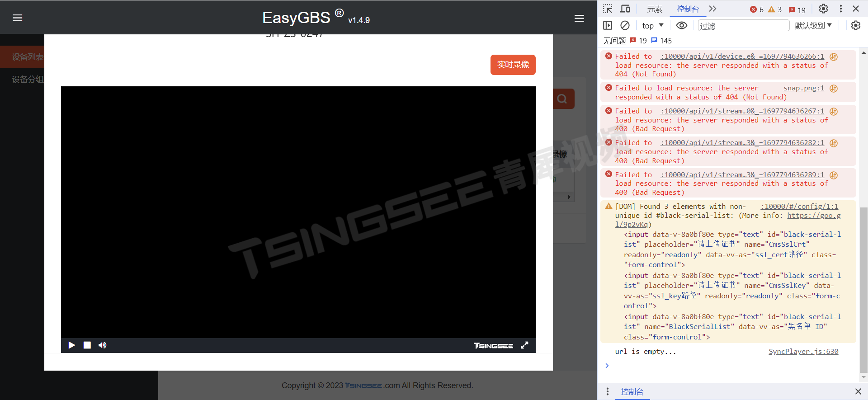Click the 19 issues badge beside 无问题
Image resolution: width=868 pixels, height=400 pixels.
[638, 41]
